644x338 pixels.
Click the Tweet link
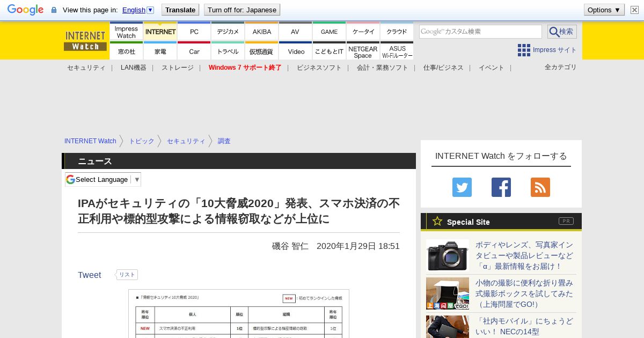89,275
